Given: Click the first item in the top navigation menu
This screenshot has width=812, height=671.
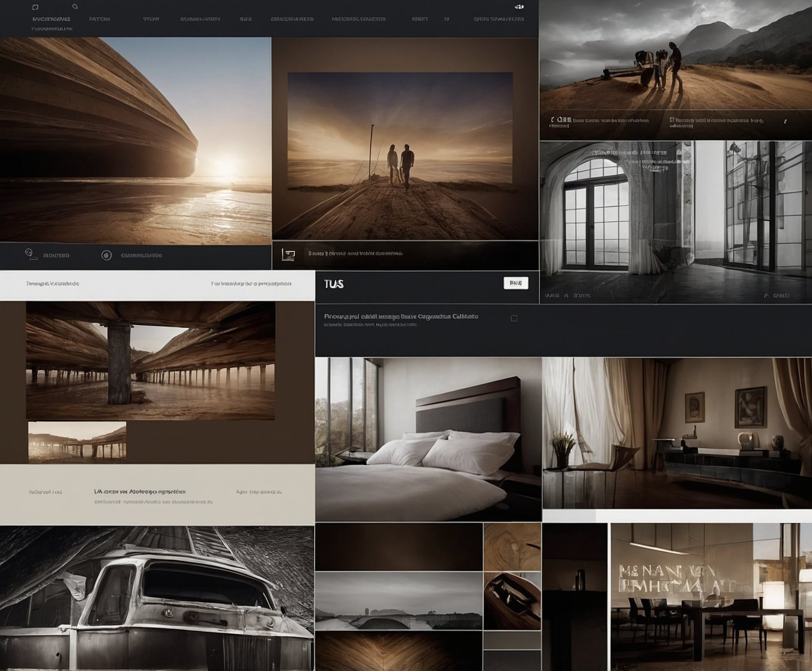Looking at the screenshot, I should (51, 19).
